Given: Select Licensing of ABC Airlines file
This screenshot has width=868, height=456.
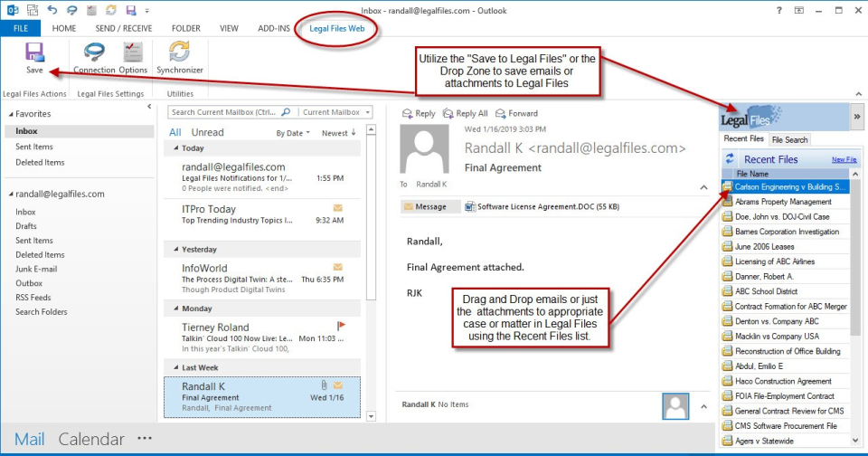Looking at the screenshot, I should [785, 261].
